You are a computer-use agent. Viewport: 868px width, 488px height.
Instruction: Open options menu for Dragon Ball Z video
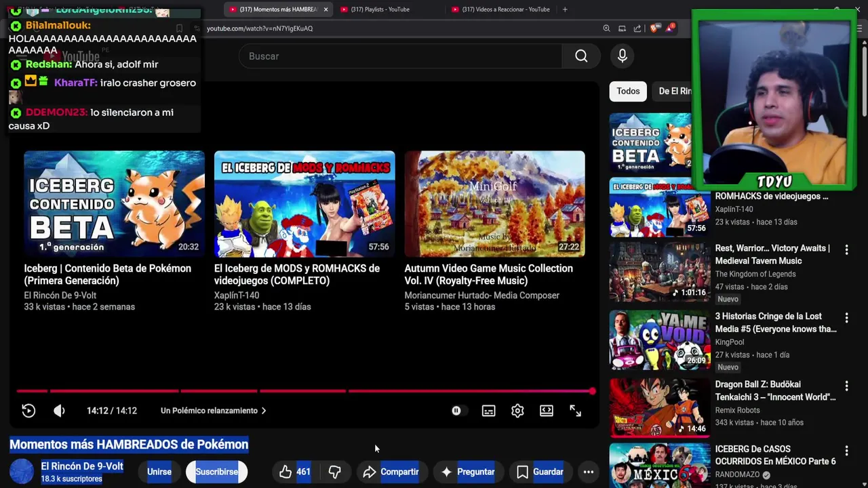tap(846, 386)
